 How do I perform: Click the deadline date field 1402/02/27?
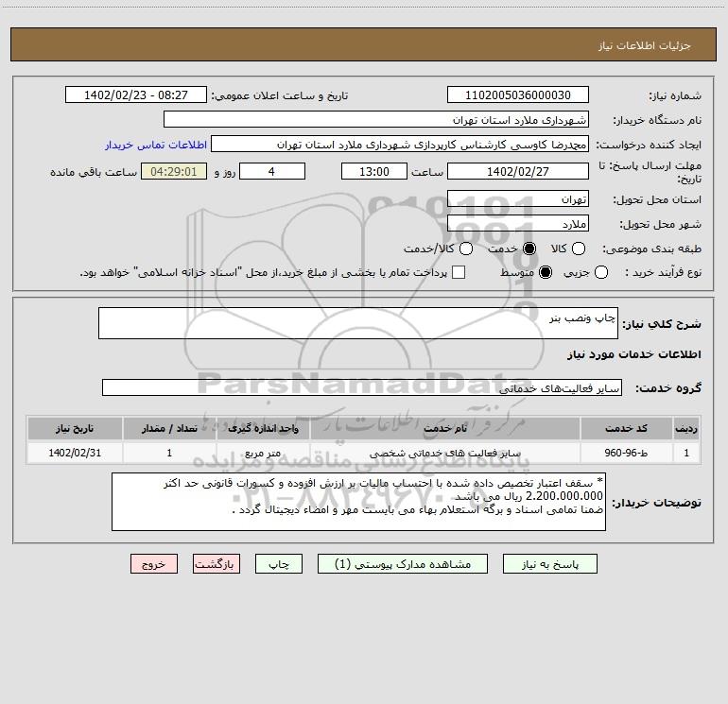tap(518, 171)
